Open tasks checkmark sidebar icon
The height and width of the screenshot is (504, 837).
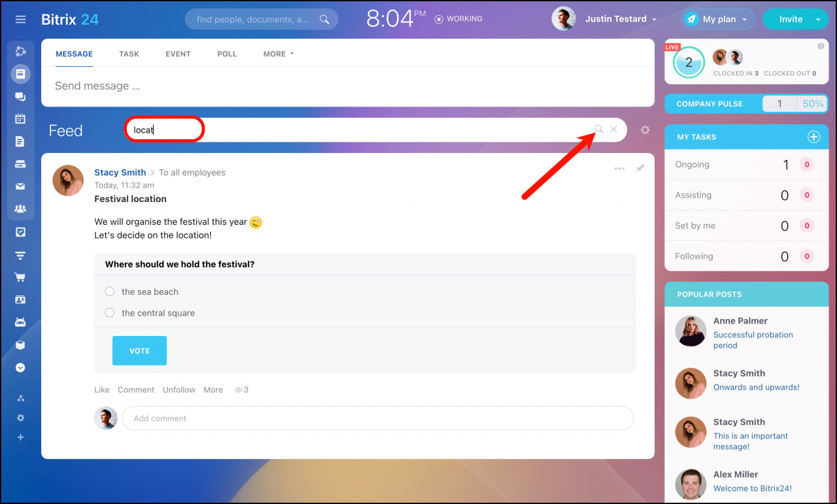(20, 232)
